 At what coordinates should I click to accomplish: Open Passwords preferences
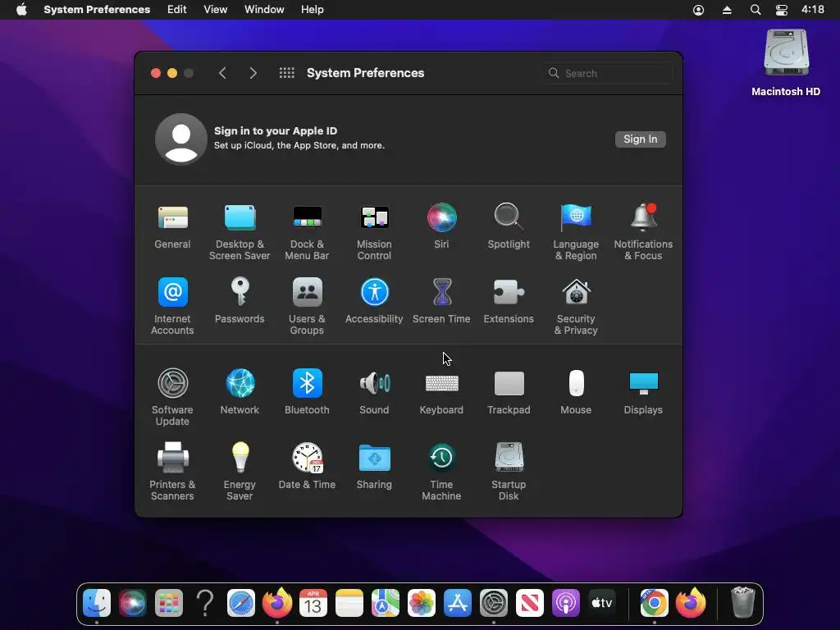[240, 293]
